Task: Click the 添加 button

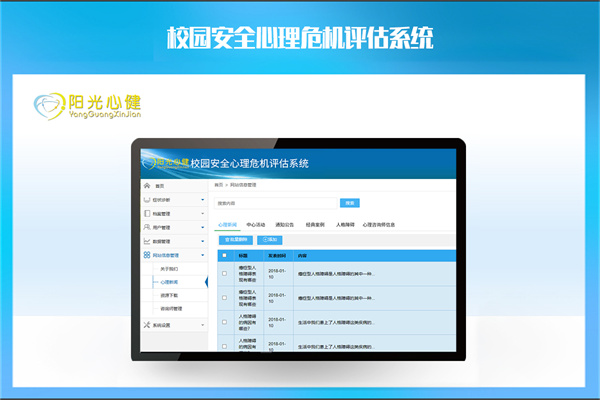Action: [x=270, y=240]
